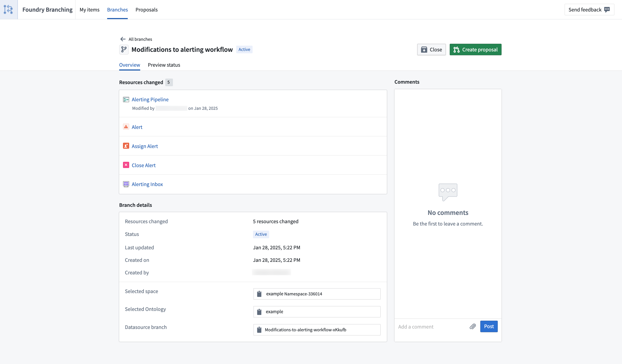
Task: Click the attachment icon in comment field
Action: pyautogui.click(x=473, y=326)
